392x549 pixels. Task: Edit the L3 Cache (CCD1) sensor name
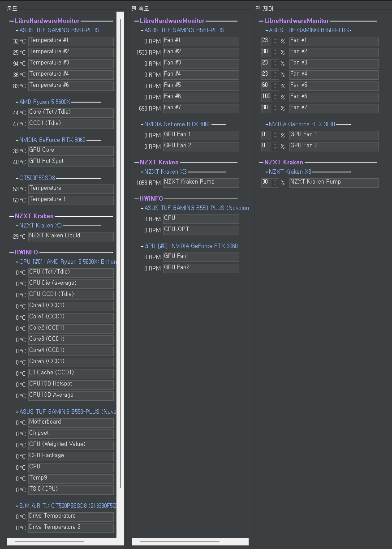[71, 373]
